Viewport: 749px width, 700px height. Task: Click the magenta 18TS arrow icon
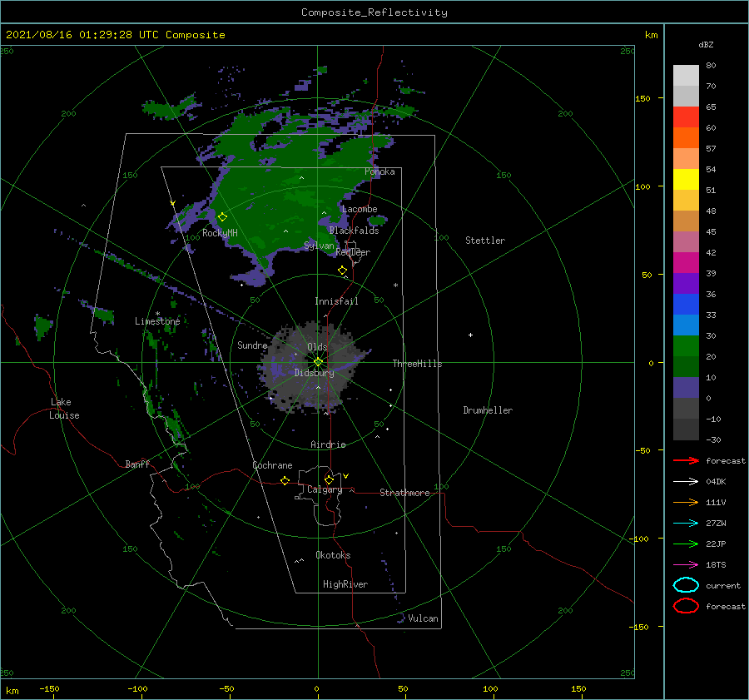pyautogui.click(x=686, y=565)
